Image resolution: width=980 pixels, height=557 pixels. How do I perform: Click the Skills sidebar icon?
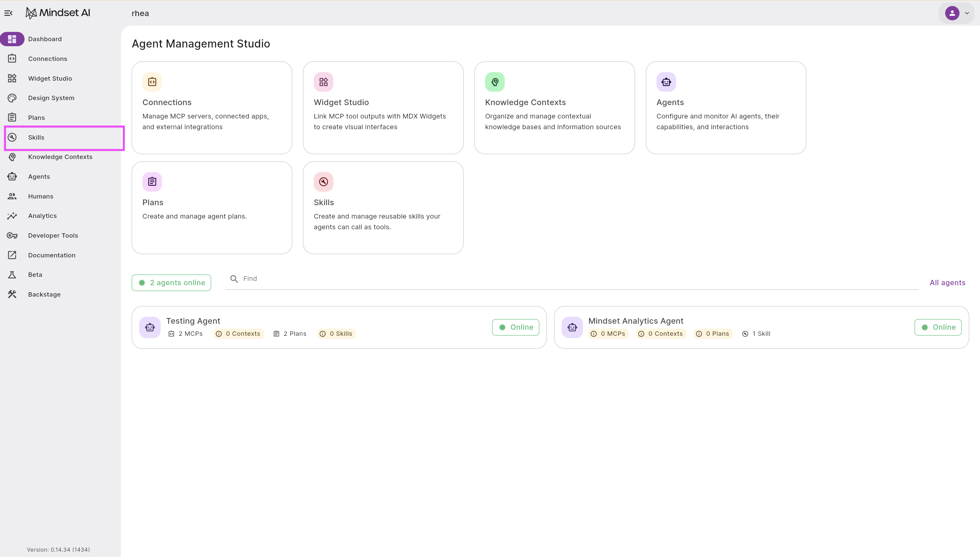(12, 137)
